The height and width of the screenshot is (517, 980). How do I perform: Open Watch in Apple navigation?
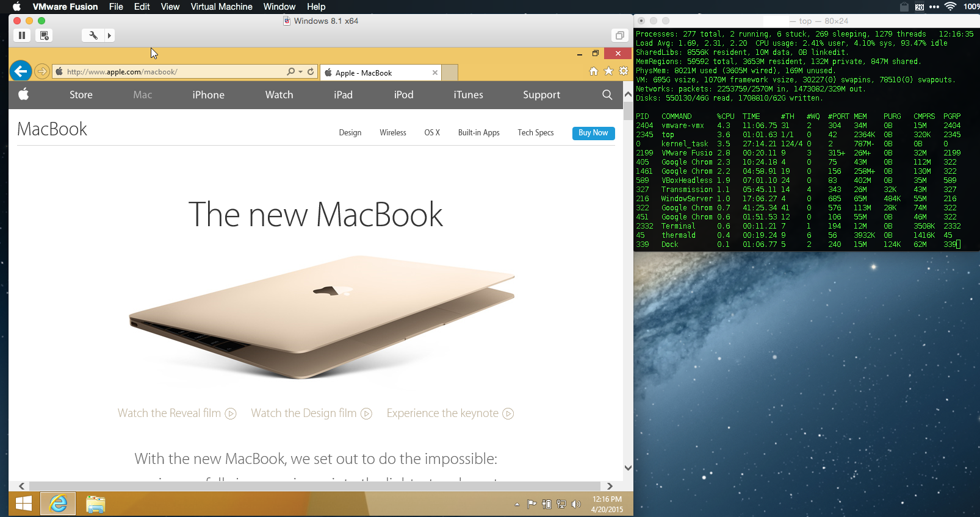pos(279,94)
